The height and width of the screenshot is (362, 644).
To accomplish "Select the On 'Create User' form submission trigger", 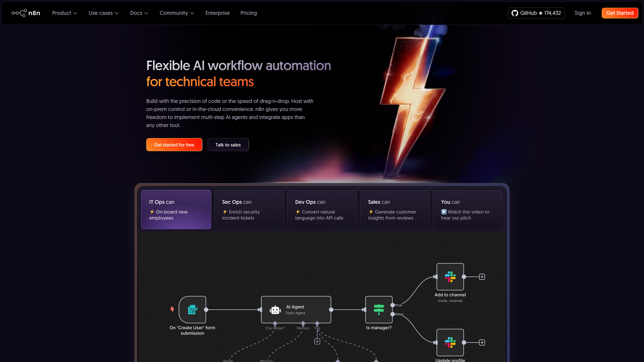I will 192,310.
